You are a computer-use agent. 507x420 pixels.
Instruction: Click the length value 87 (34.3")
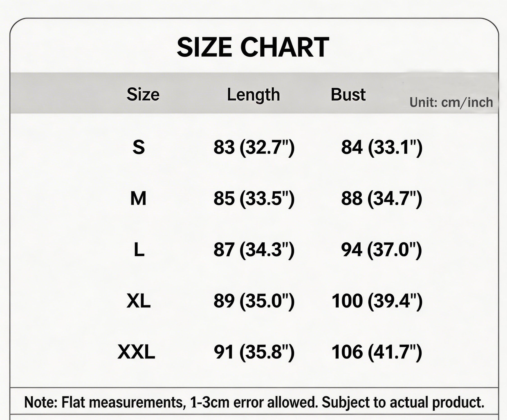coord(254,250)
